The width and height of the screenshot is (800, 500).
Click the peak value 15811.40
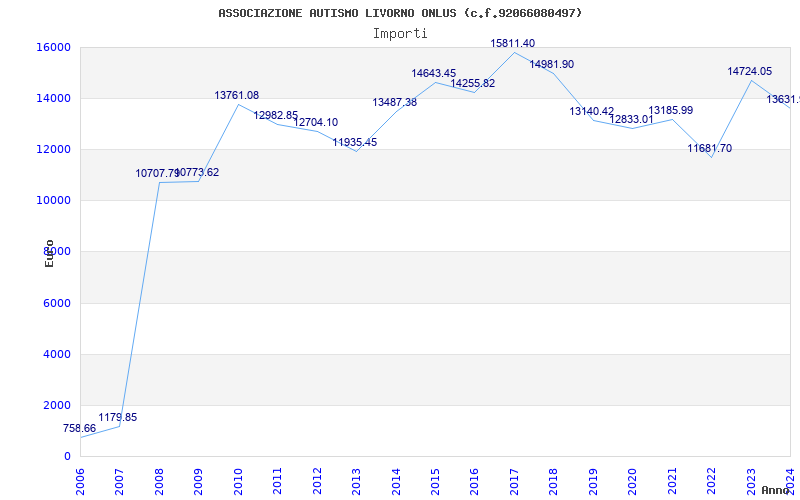[513, 43]
